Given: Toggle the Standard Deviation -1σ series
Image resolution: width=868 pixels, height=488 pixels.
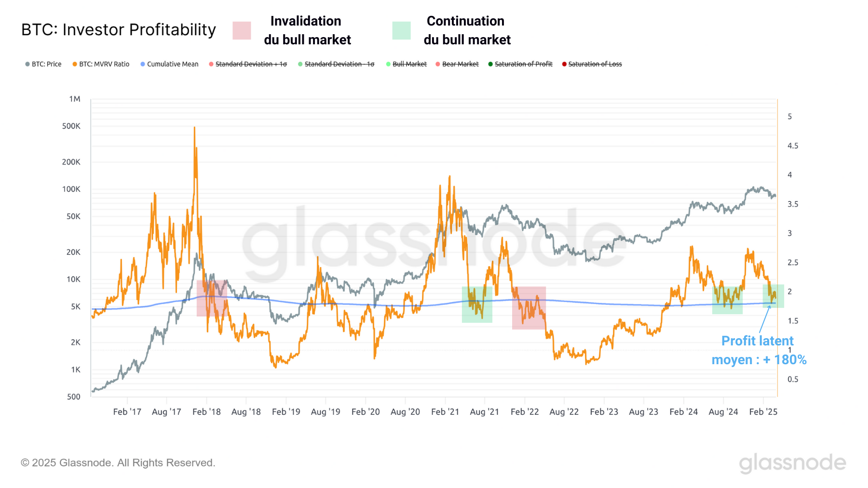Looking at the screenshot, I should (x=339, y=64).
